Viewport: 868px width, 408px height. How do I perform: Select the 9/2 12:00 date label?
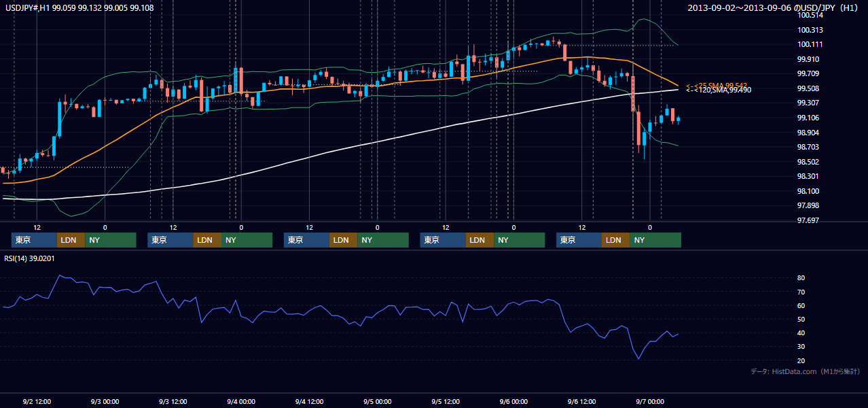(x=37, y=401)
